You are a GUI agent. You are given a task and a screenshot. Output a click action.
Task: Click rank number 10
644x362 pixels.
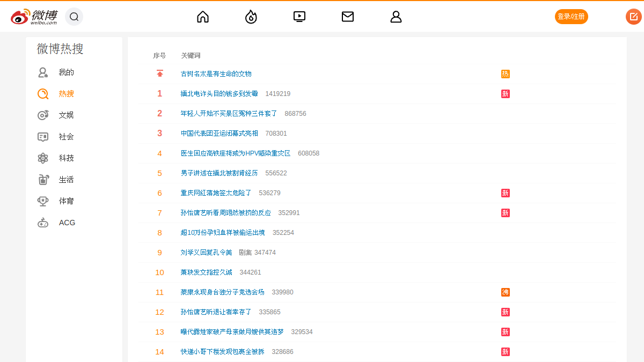(x=159, y=272)
